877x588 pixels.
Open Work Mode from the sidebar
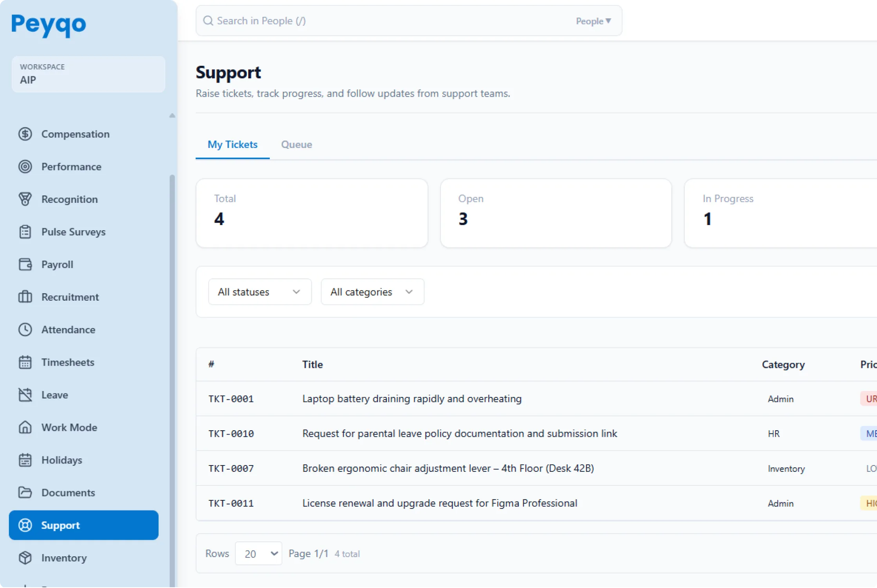coord(83,427)
